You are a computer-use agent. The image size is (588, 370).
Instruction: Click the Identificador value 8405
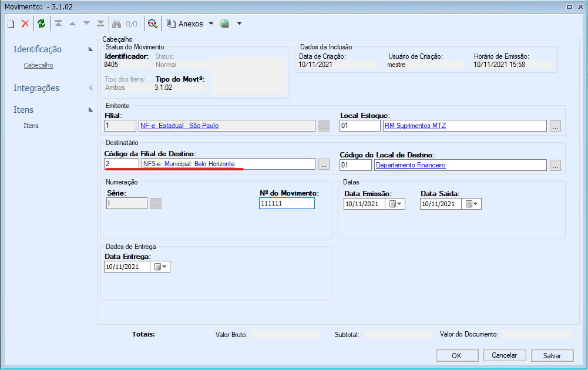tap(112, 65)
